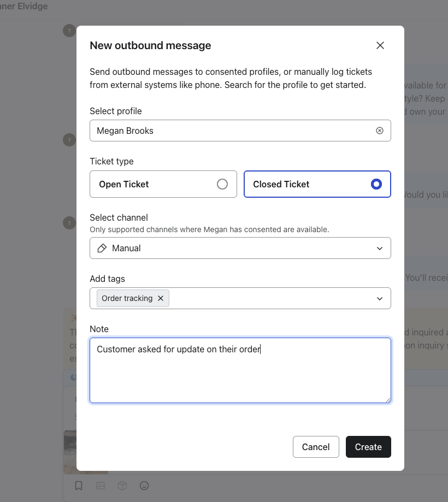Viewport: 448px width, 502px height.
Task: Click the product box icon
Action: pos(123,485)
